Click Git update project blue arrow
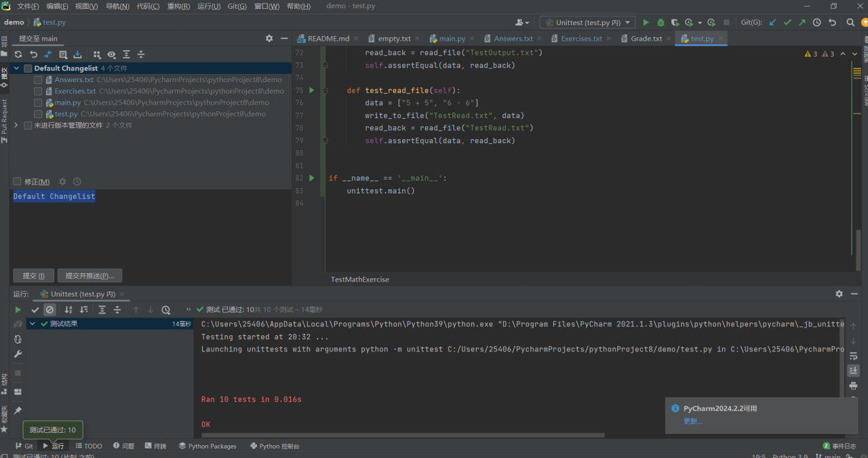 pyautogui.click(x=772, y=22)
